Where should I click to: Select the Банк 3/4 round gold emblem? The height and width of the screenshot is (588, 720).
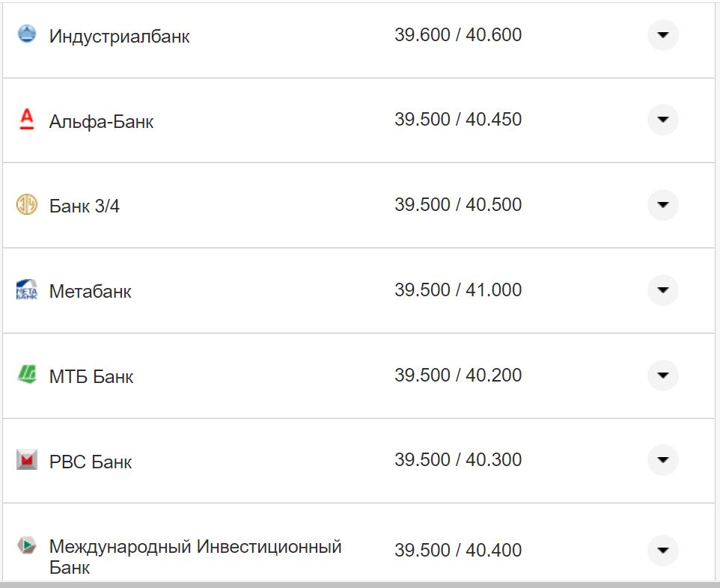tap(26, 205)
